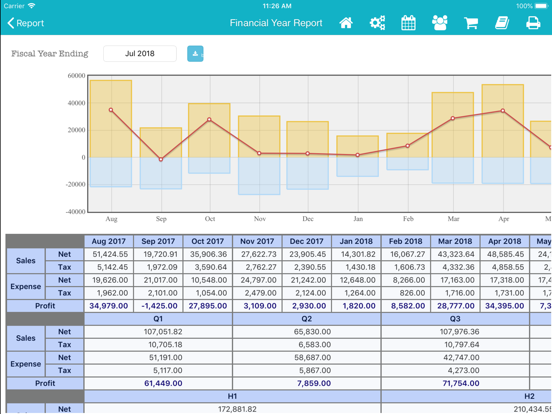552x414 pixels.
Task: Tap the printer icon
Action: (x=533, y=23)
